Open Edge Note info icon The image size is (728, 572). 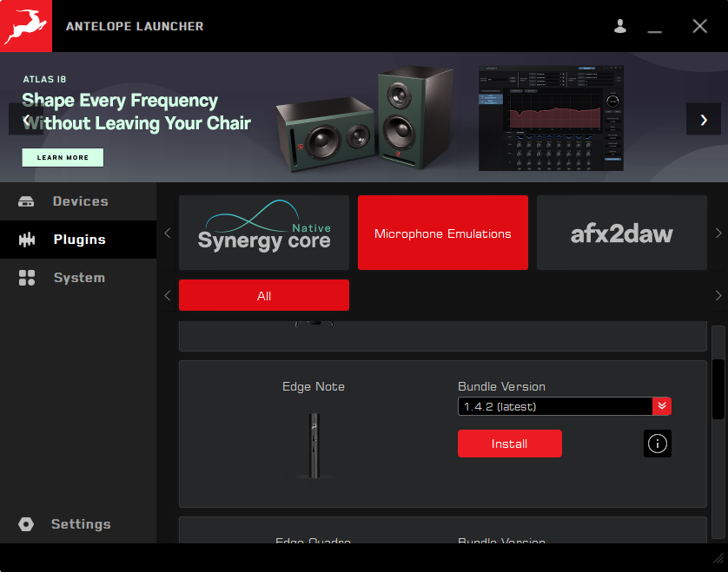(x=658, y=444)
